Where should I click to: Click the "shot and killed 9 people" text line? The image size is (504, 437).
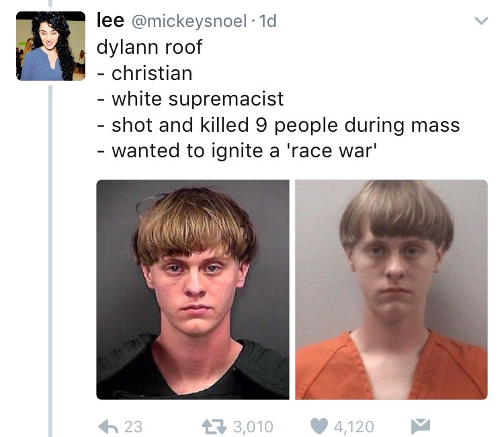(278, 125)
